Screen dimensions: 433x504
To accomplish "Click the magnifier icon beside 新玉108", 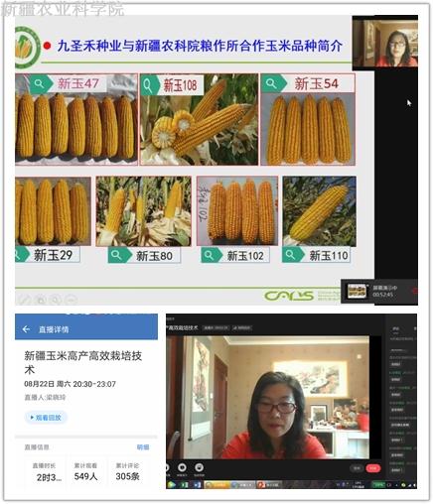I will [x=147, y=85].
